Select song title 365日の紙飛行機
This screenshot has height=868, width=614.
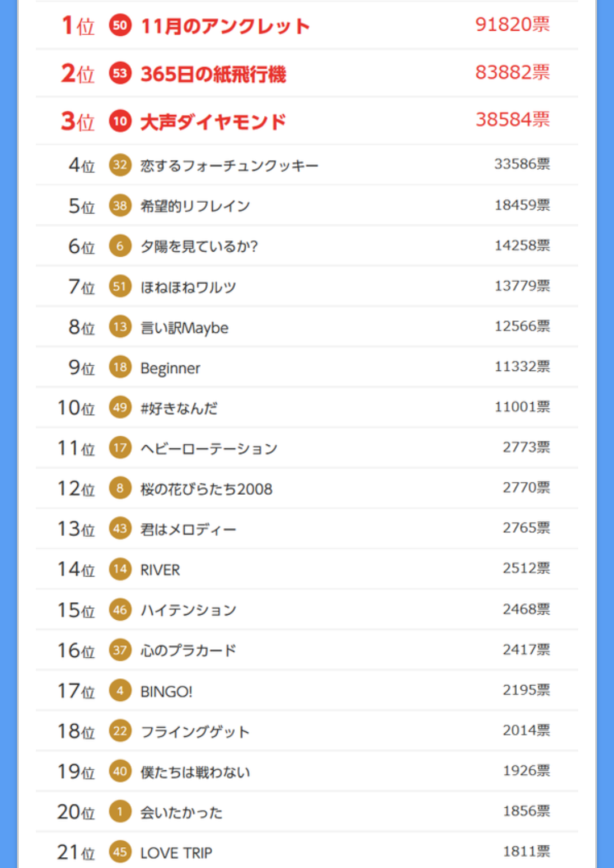[x=213, y=74]
